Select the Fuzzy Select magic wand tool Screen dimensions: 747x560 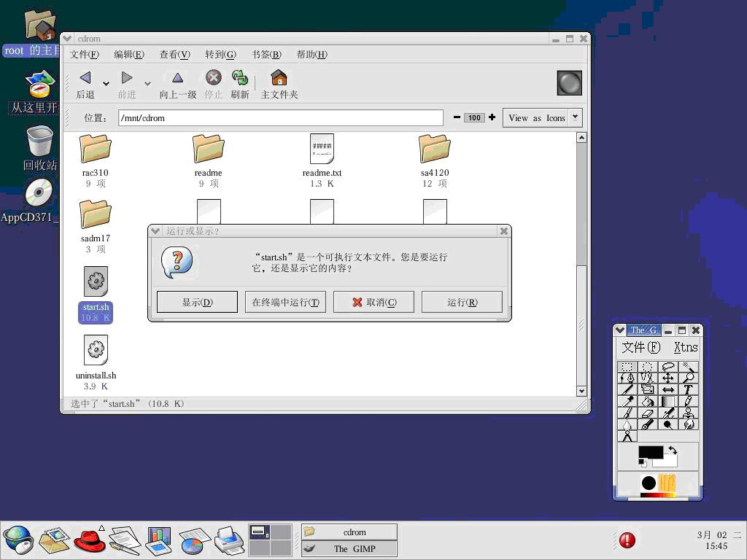[x=688, y=367]
